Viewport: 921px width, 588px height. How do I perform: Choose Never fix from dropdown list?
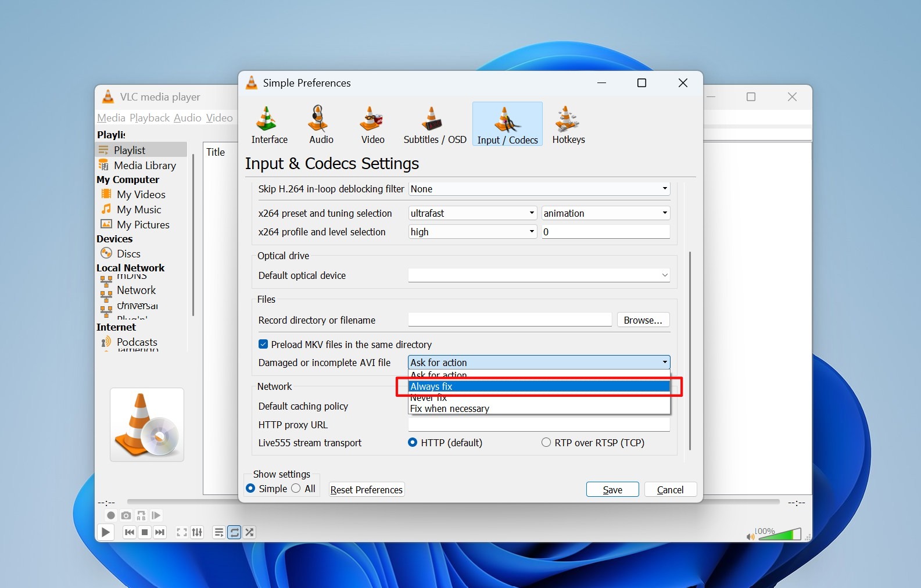tap(539, 397)
